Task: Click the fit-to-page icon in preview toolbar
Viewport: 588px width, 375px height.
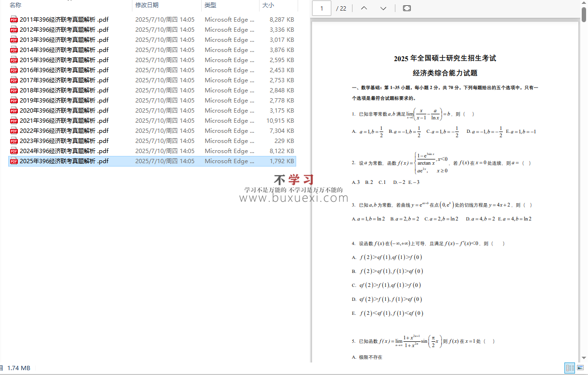Action: 407,8
